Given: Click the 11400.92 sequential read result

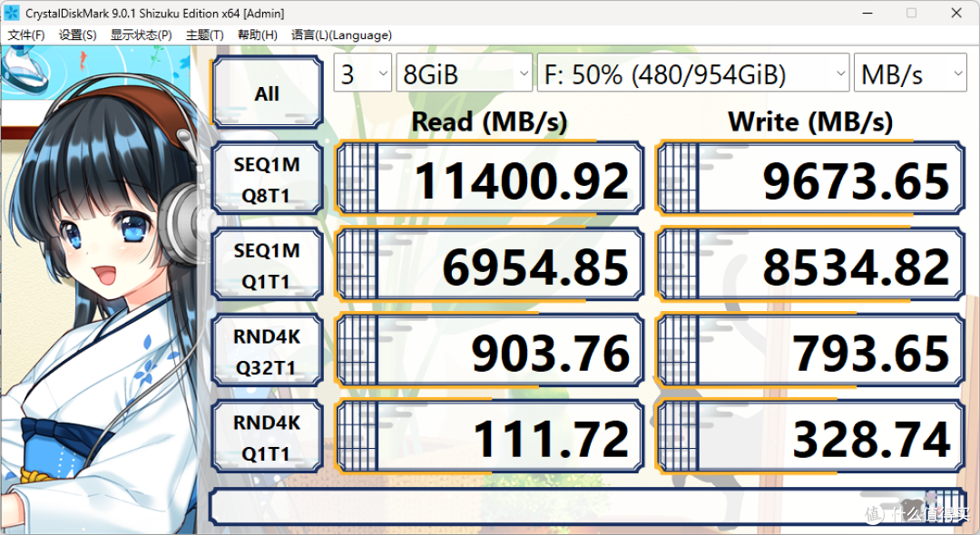Looking at the screenshot, I should (489, 180).
